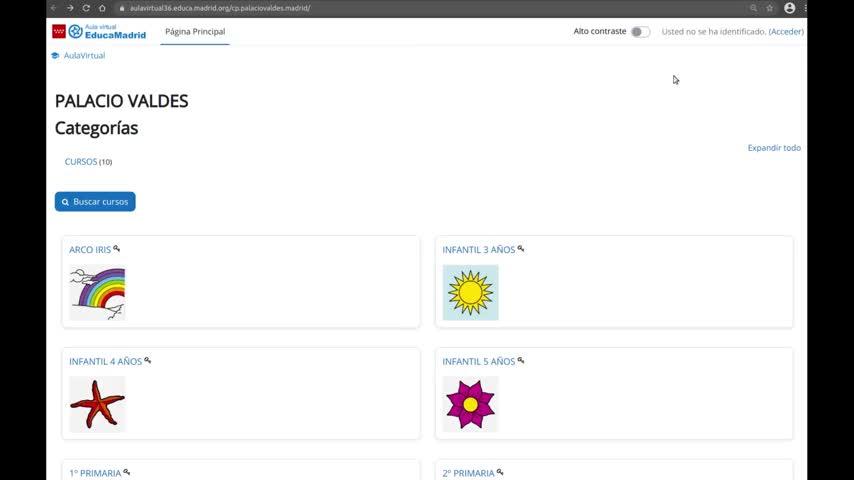
Task: Toggle the Alto contraste switch
Action: [640, 32]
